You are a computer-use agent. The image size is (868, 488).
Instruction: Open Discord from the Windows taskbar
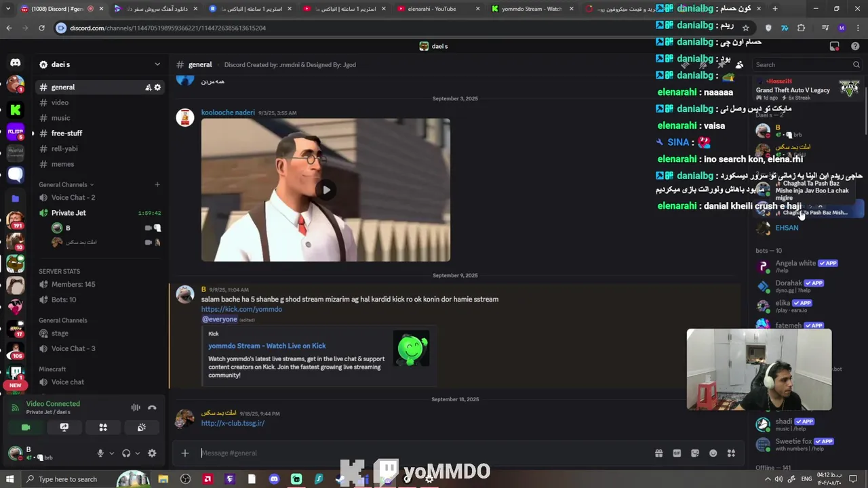(x=274, y=479)
